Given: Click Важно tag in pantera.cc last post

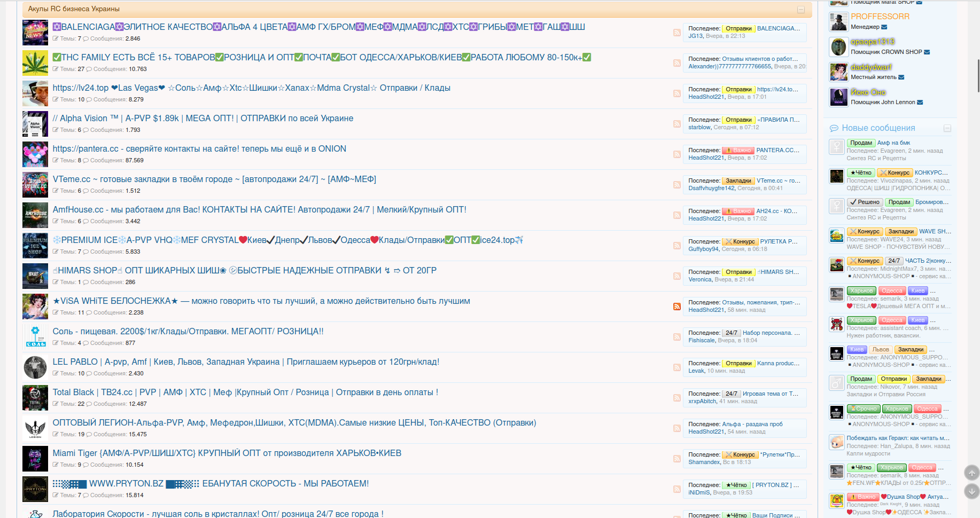Looking at the screenshot, I should tap(738, 151).
